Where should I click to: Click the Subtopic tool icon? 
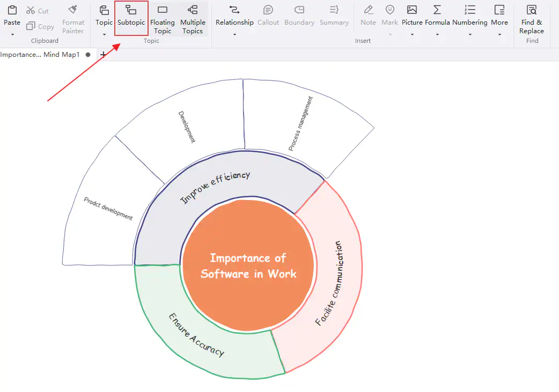pos(131,10)
